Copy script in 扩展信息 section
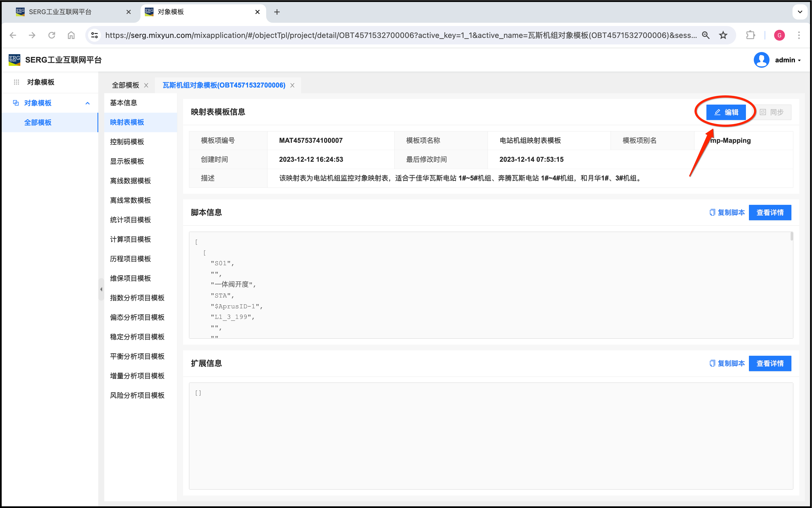The height and width of the screenshot is (508, 812). (x=727, y=363)
